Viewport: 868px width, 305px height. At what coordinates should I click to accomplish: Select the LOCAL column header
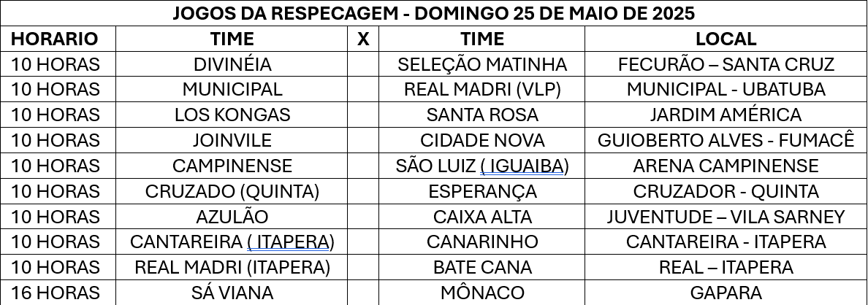pyautogui.click(x=726, y=39)
